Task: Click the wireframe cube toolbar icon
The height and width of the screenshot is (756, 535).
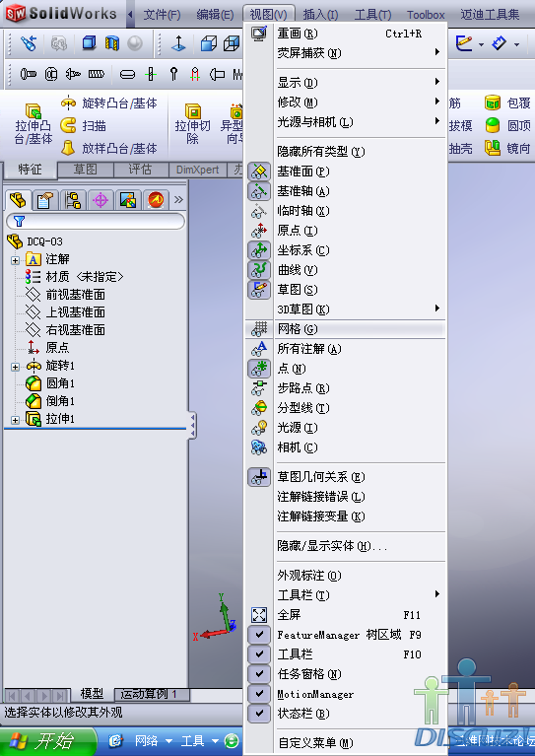Action: 232,44
